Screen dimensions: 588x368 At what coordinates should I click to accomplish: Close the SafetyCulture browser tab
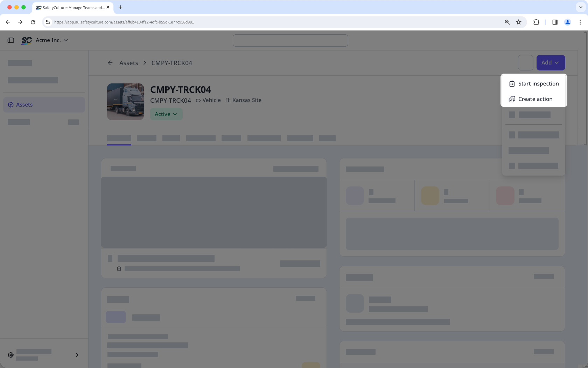(x=108, y=7)
